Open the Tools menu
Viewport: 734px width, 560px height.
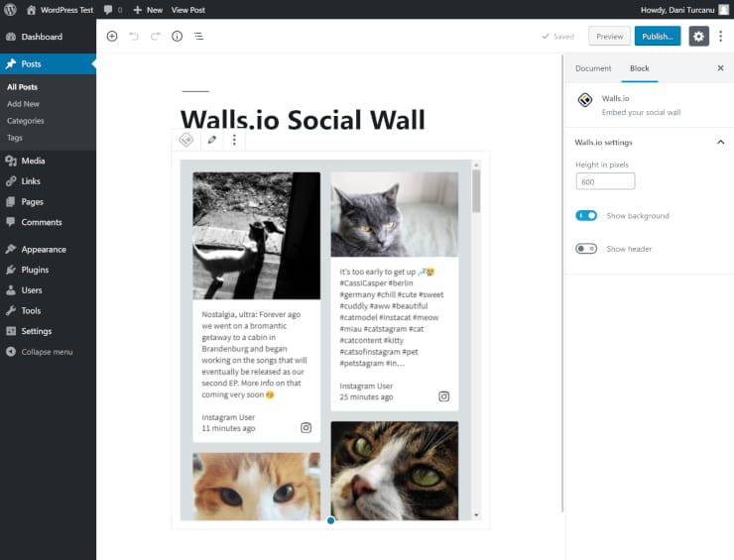[x=48, y=310]
